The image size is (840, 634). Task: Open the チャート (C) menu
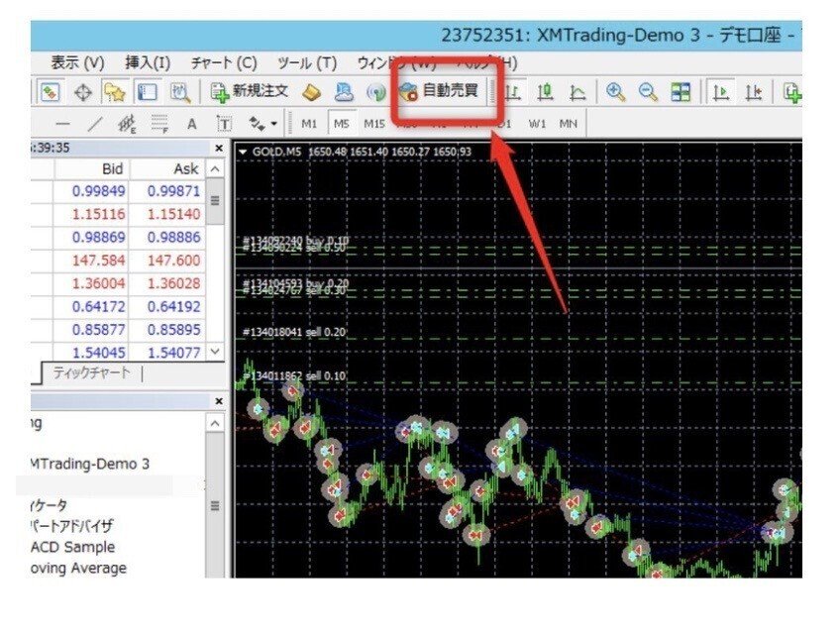(224, 63)
